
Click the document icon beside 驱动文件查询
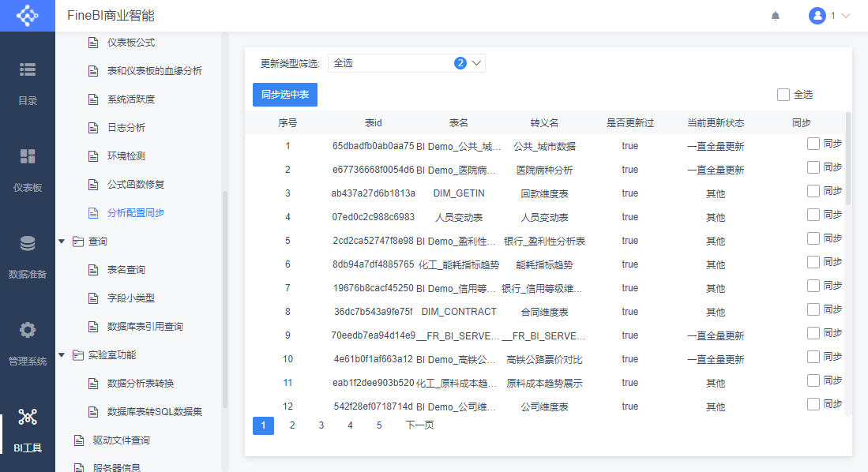pos(79,440)
